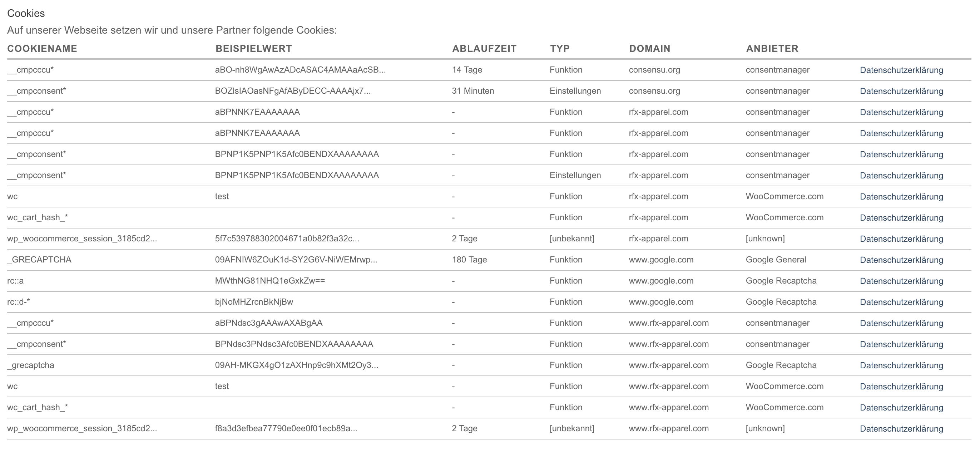This screenshot has width=980, height=457.
Task: Select the _GRECAPTCHA cookie name cell
Action: pyautogui.click(x=39, y=260)
